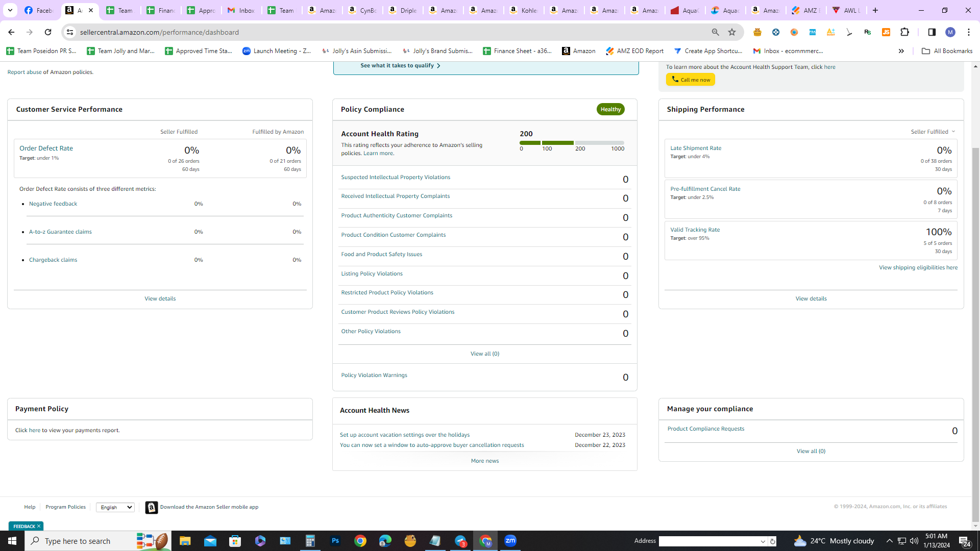This screenshot has width=980, height=551.
Task: Click the Healthy status badge
Action: (x=610, y=109)
